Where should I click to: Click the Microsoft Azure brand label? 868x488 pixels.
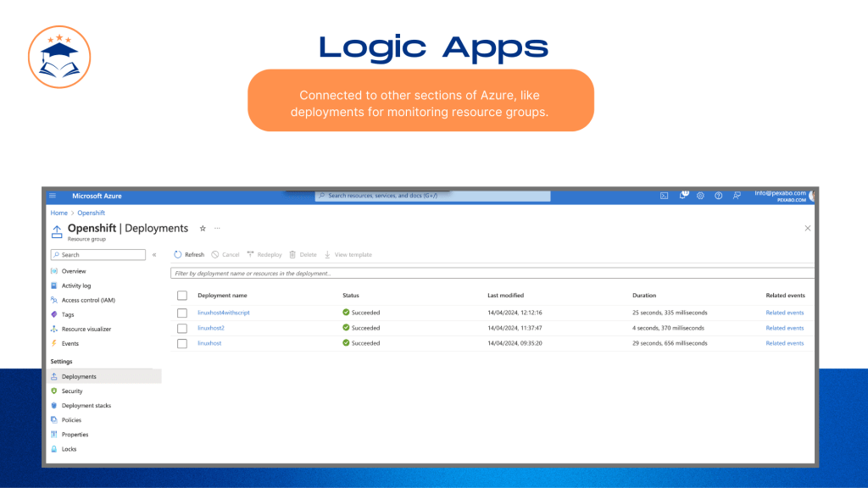(x=97, y=196)
